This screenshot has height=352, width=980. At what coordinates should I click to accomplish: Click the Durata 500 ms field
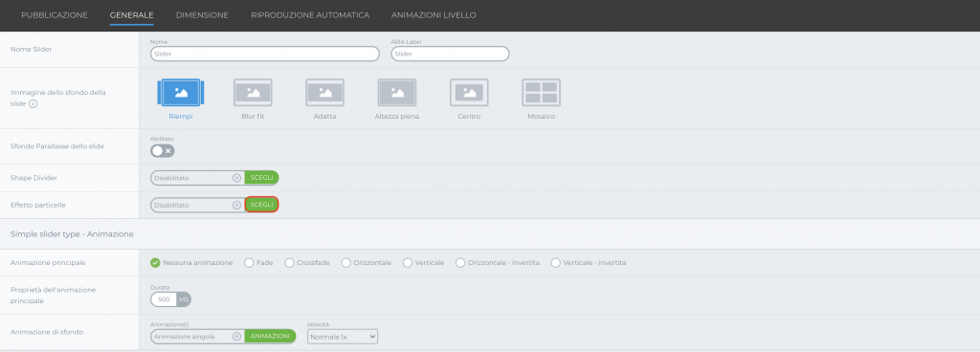(x=164, y=299)
